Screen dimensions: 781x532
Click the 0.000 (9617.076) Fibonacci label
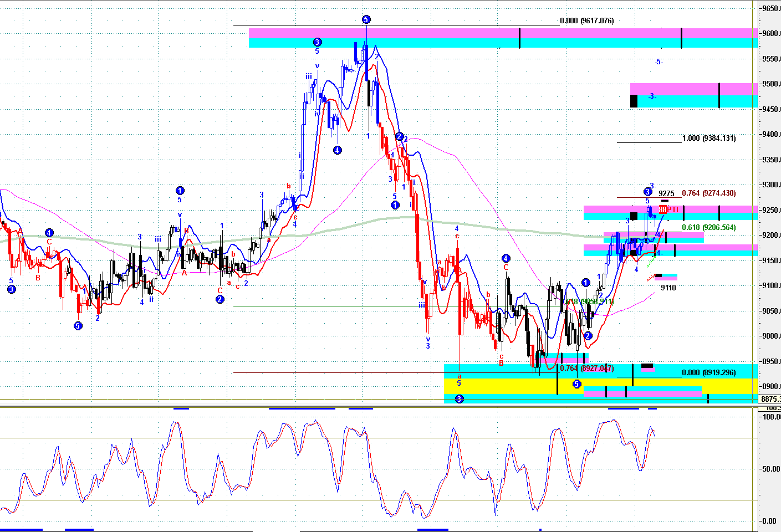[x=586, y=21]
